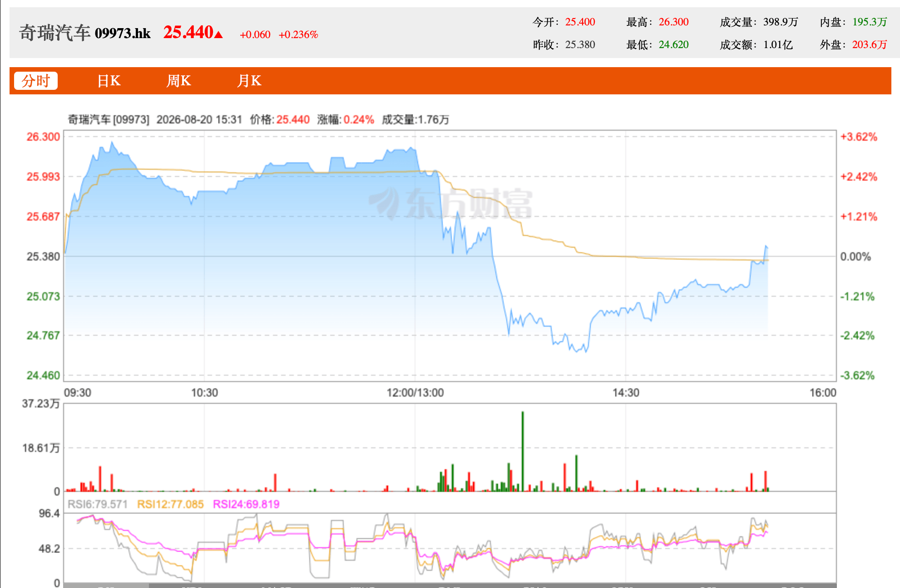Click the 成交量 1.76万 readout above the chart

click(415, 119)
